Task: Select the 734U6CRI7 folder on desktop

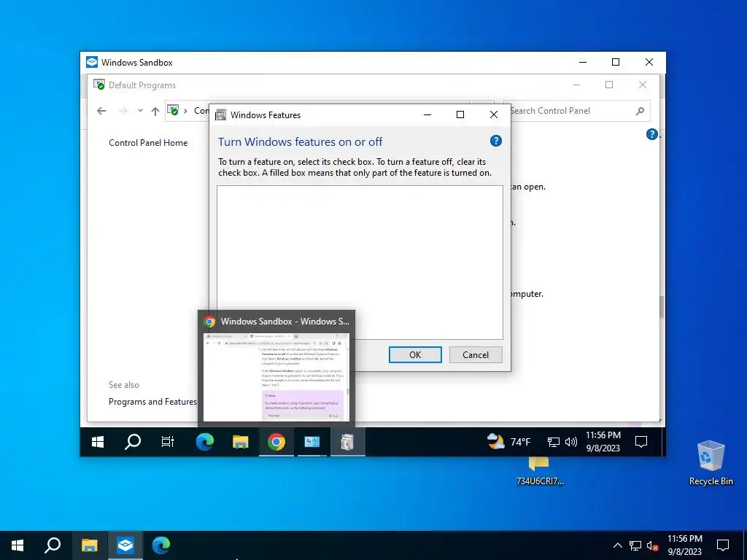Action: (x=540, y=472)
